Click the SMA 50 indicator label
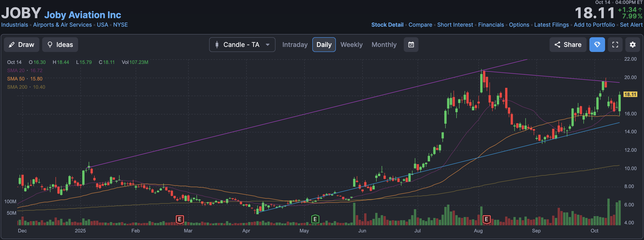Viewport: 644px width, 240px height. (x=16, y=79)
